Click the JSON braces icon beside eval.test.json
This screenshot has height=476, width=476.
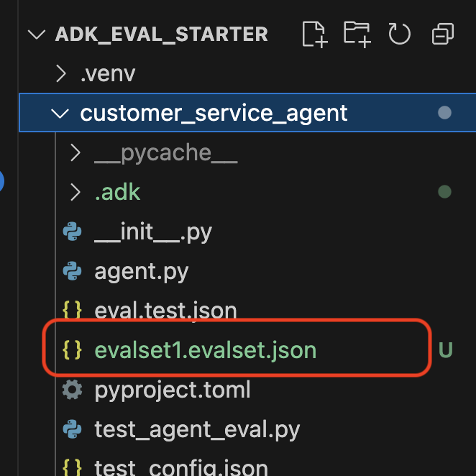(x=72, y=311)
